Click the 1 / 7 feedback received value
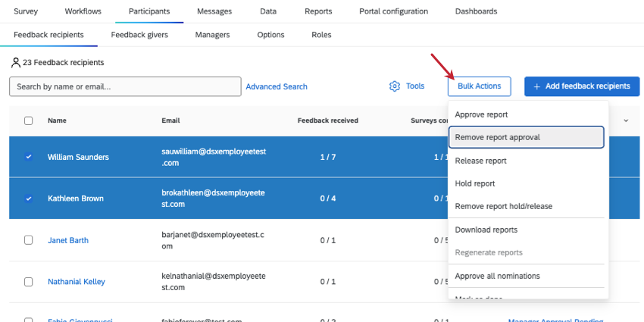The image size is (644, 322). pyautogui.click(x=328, y=157)
